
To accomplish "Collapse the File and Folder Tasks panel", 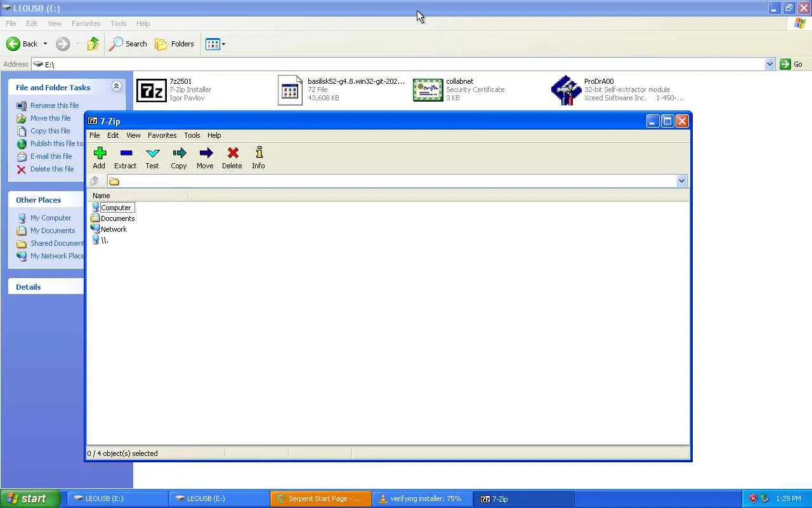I will (x=116, y=86).
